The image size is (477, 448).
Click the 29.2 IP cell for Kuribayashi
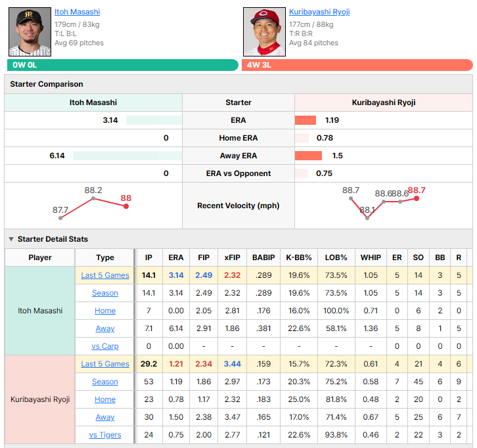[148, 364]
